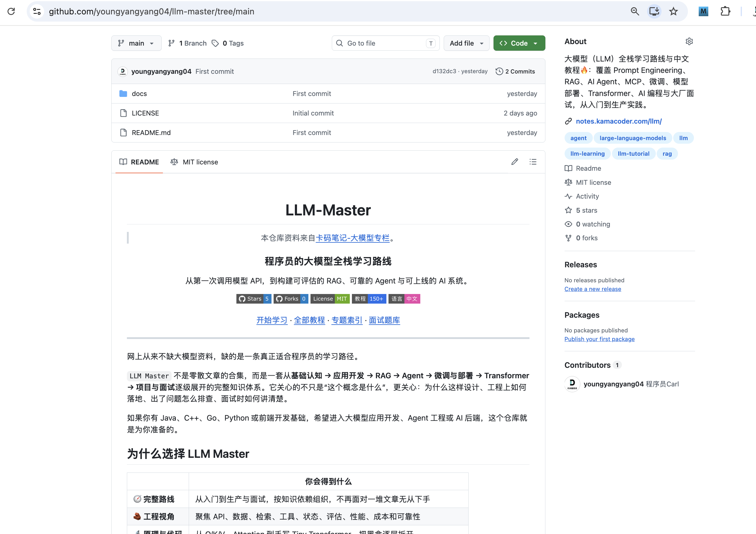Click the README.md file icon
The height and width of the screenshot is (534, 756).
click(x=123, y=132)
